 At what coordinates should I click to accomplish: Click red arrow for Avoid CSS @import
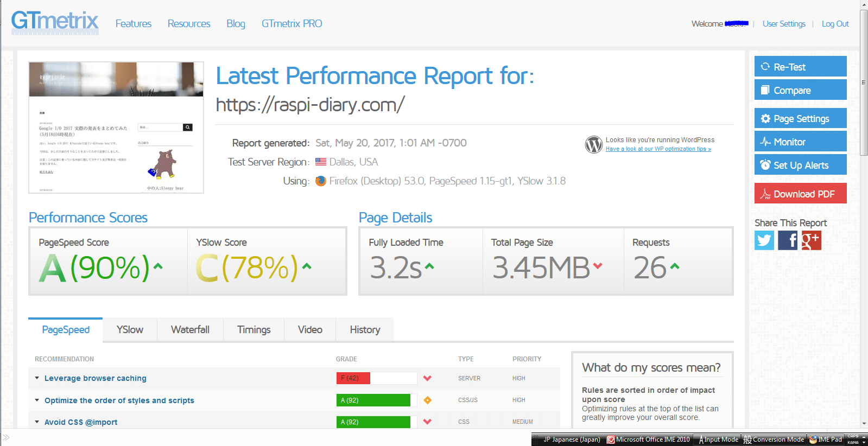[427, 422]
